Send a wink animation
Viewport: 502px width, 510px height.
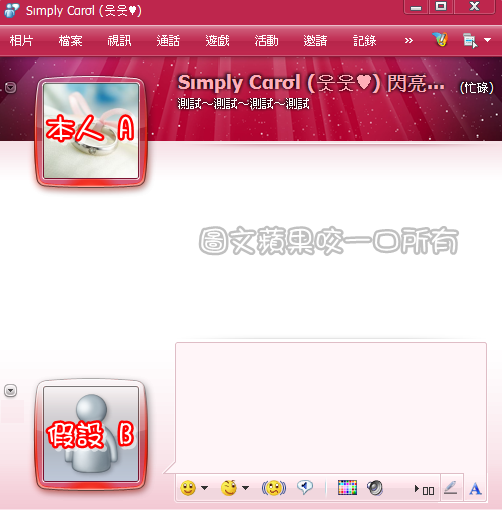(229, 488)
